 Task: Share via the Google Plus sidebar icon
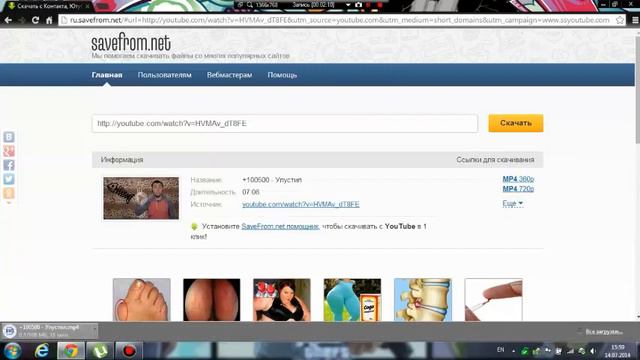(x=9, y=151)
